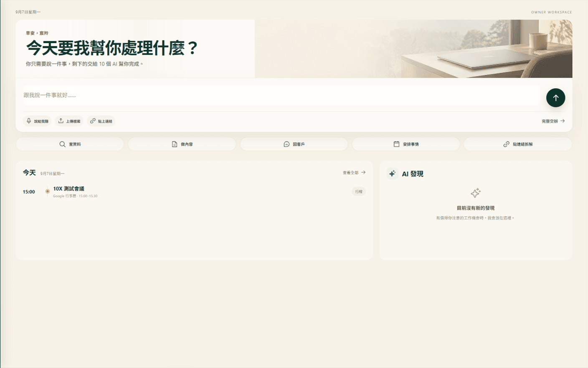This screenshot has height=368, width=588.
Task: Click the 9月7日星期一 date at page top
Action: (x=28, y=12)
